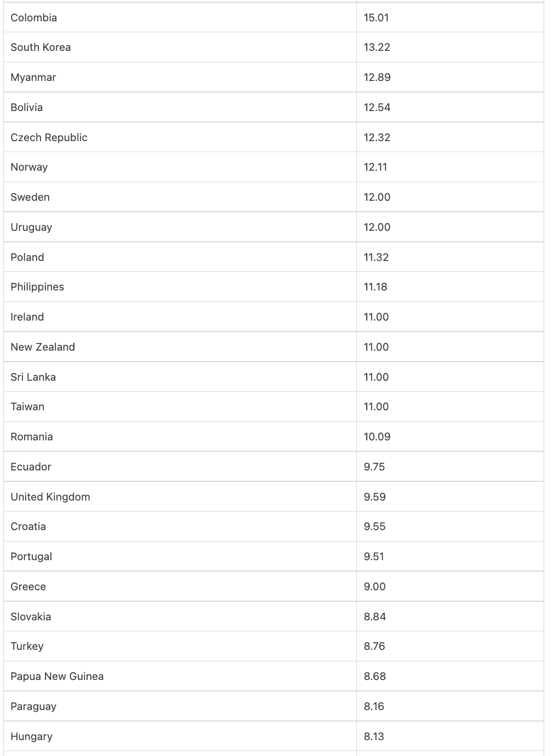Select the Romania value 10.09
554x756 pixels.
[377, 437]
